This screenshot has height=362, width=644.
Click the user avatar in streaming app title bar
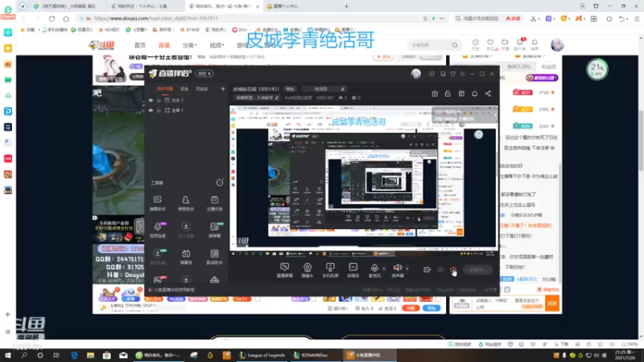click(416, 73)
